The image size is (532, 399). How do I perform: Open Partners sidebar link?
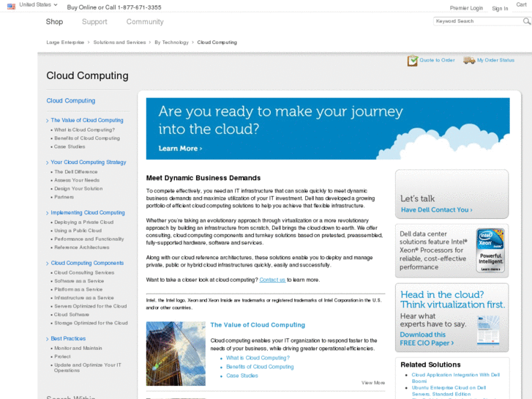coord(64,197)
